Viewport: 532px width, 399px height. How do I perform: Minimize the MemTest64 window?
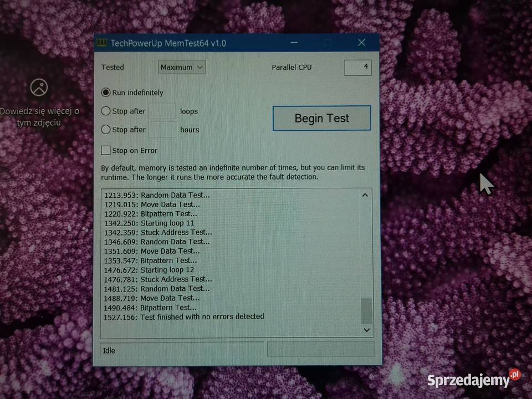[294, 43]
